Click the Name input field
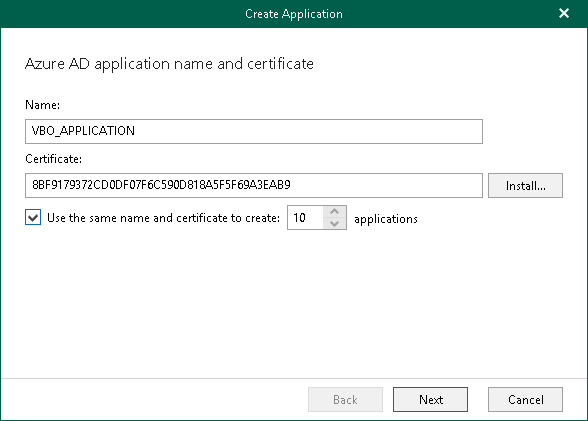The image size is (588, 421). 254,131
